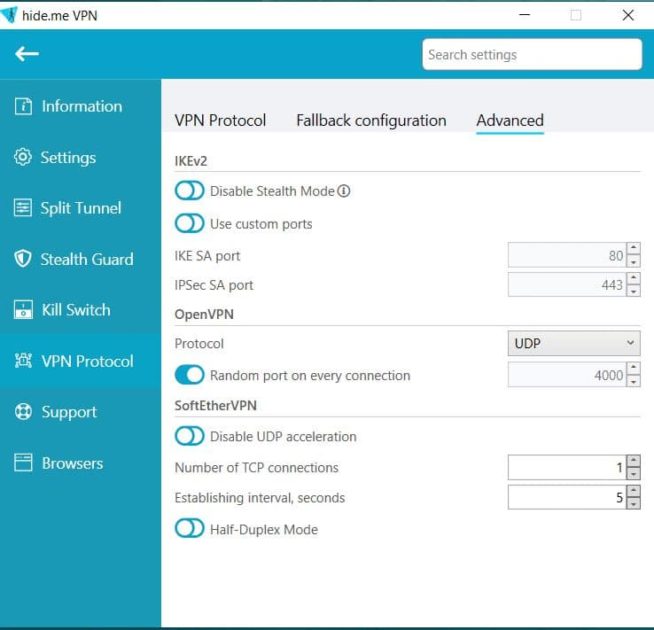Click the IPSec SA port field
The image size is (654, 630).
pyautogui.click(x=567, y=285)
